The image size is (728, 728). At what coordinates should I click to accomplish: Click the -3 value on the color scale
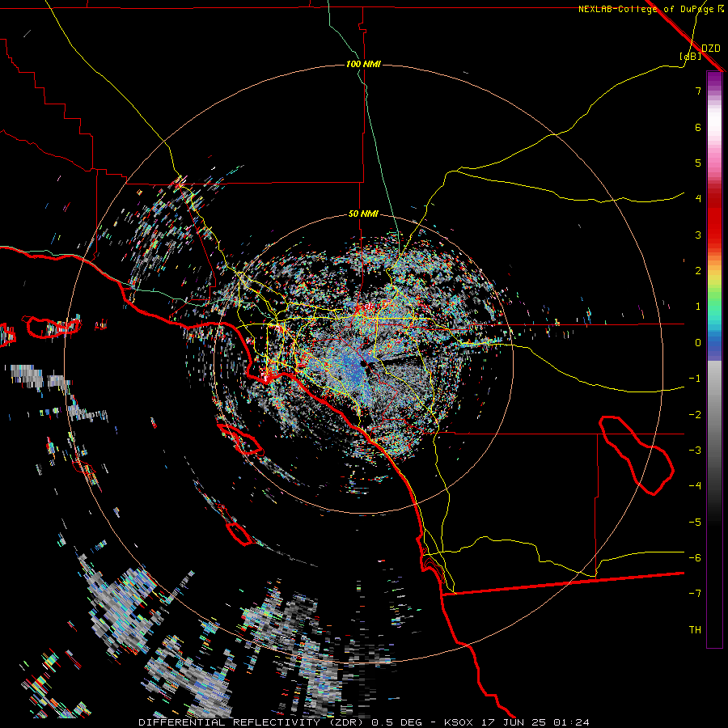click(695, 451)
